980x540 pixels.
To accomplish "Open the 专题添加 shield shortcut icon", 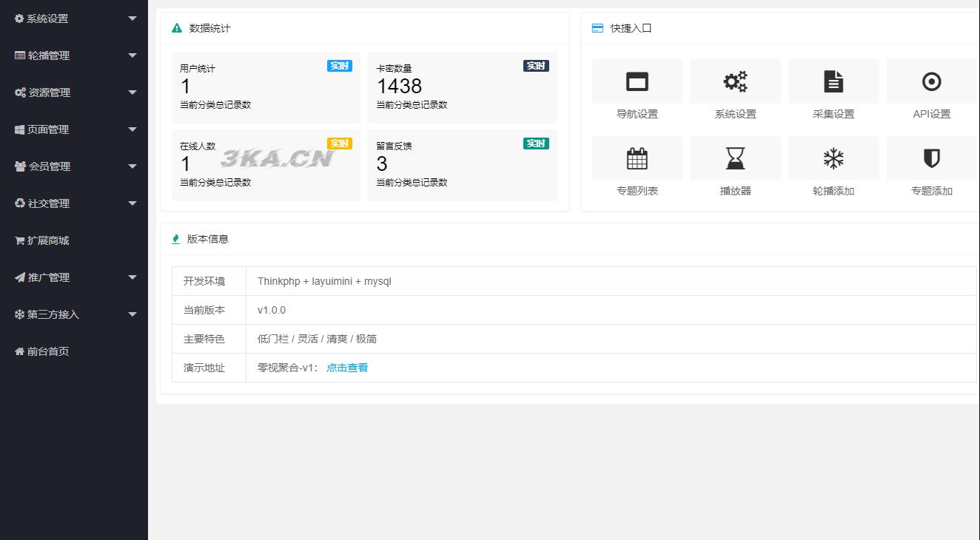I will pos(932,158).
